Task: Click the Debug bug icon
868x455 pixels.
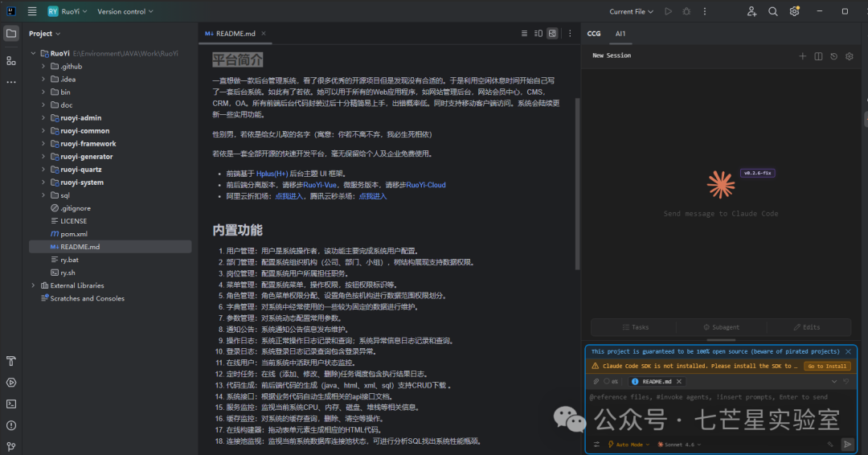Action: tap(686, 11)
